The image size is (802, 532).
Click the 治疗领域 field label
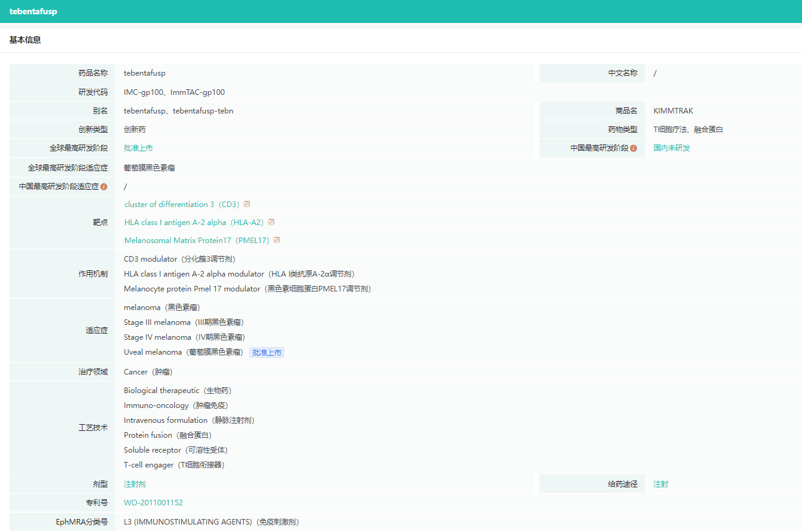tap(93, 372)
